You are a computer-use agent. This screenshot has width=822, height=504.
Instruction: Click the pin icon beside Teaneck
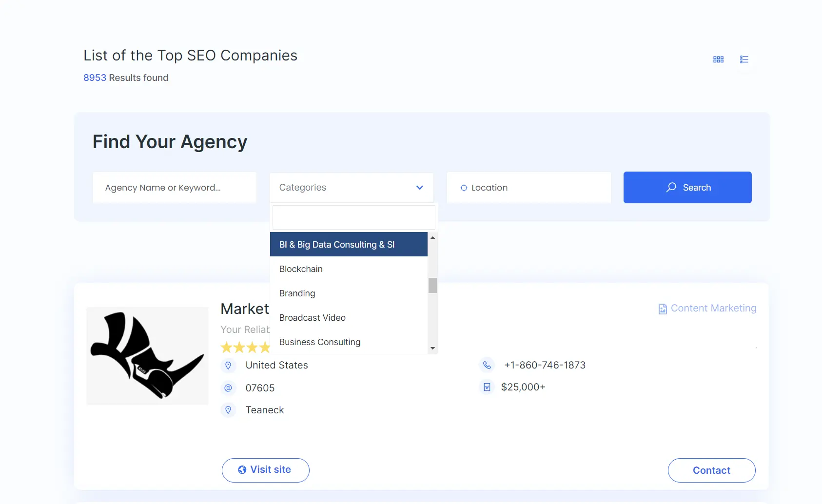tap(228, 410)
